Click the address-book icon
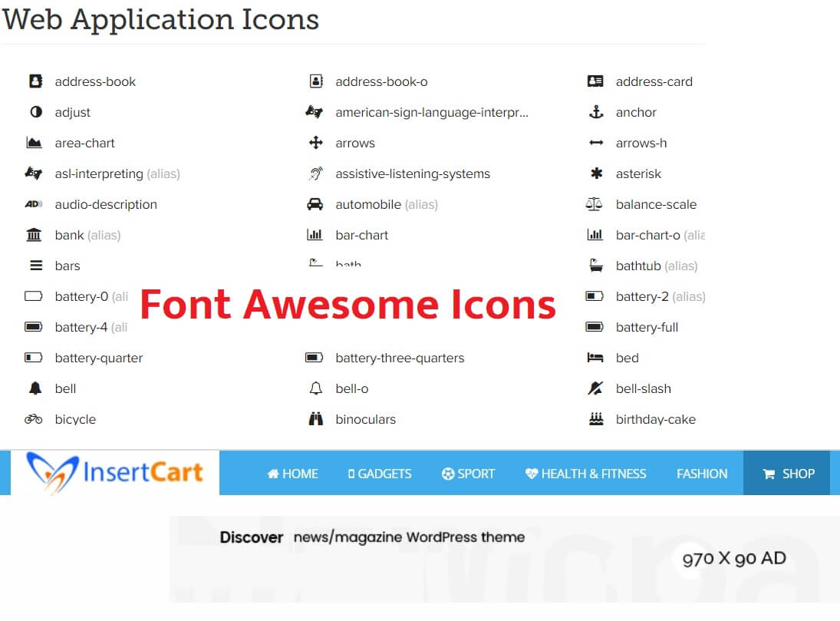840x621 pixels. (x=35, y=81)
